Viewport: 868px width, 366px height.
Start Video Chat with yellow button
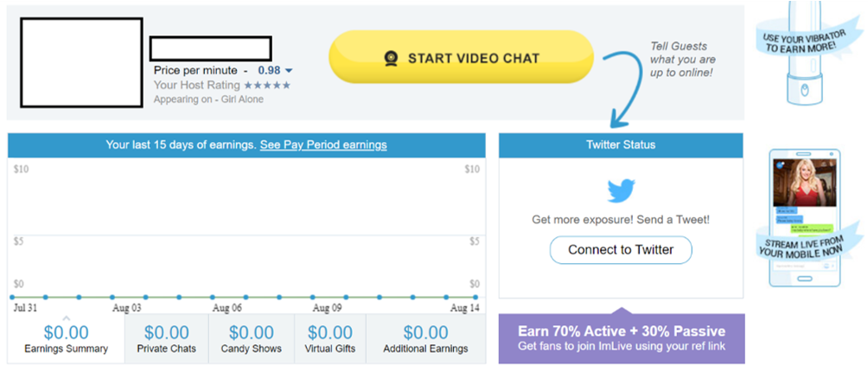coord(461,58)
